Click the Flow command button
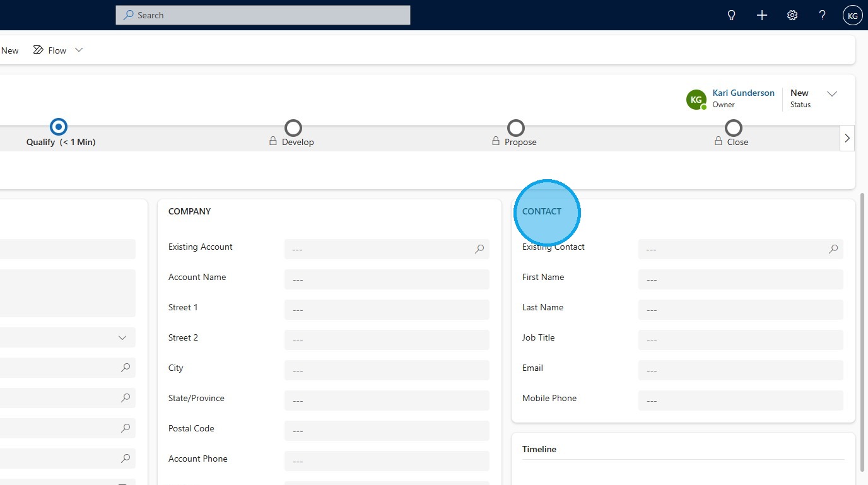 (50, 50)
